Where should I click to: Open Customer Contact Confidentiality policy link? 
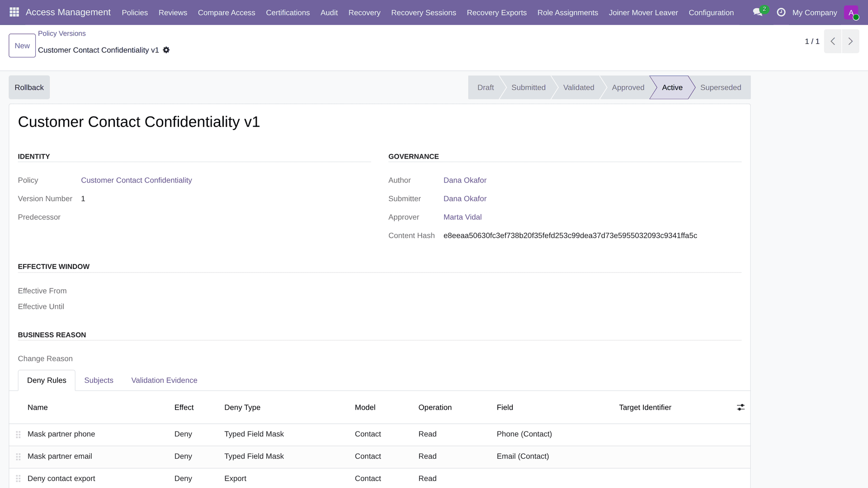coord(137,180)
